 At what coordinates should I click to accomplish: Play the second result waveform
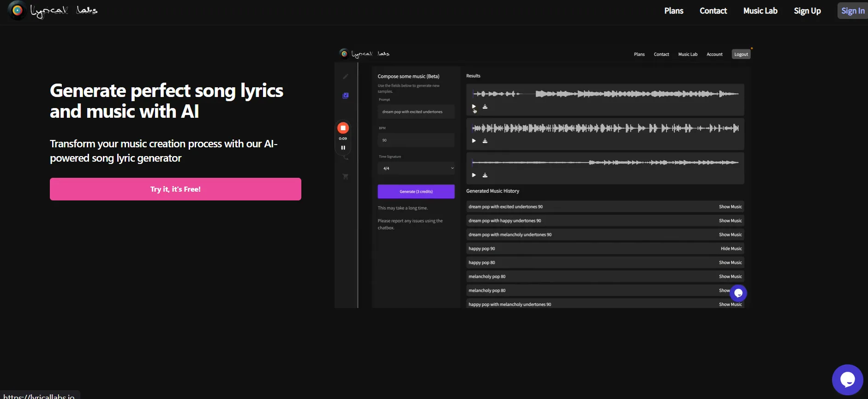(473, 141)
